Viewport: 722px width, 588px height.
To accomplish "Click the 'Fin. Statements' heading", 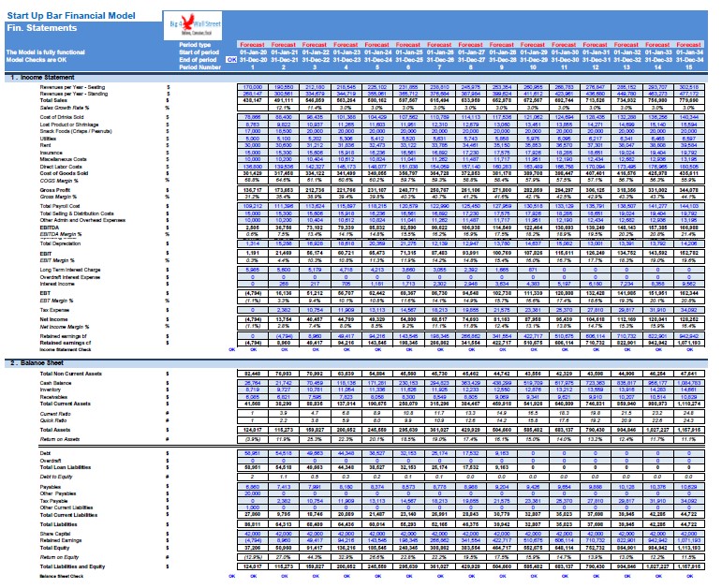I will [42, 28].
